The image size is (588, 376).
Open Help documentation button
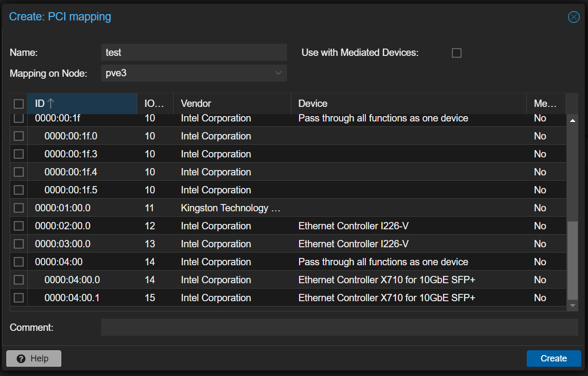pos(34,359)
